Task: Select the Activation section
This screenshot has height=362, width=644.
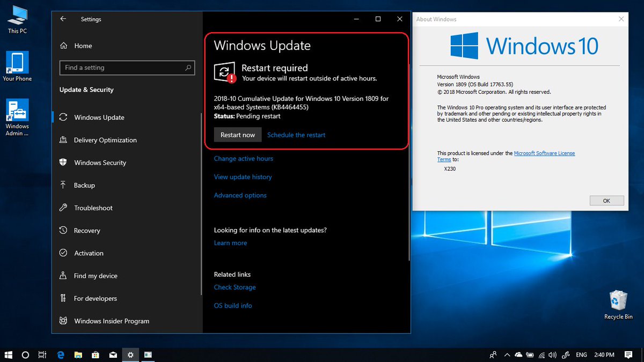Action: pyautogui.click(x=88, y=253)
